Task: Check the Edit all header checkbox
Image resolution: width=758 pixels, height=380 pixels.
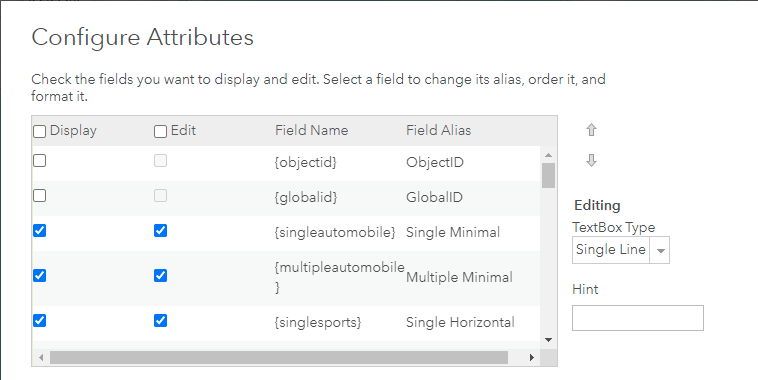Action: [160, 132]
